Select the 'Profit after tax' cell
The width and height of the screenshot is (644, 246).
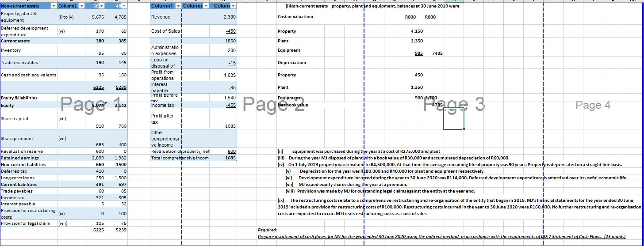click(166, 119)
